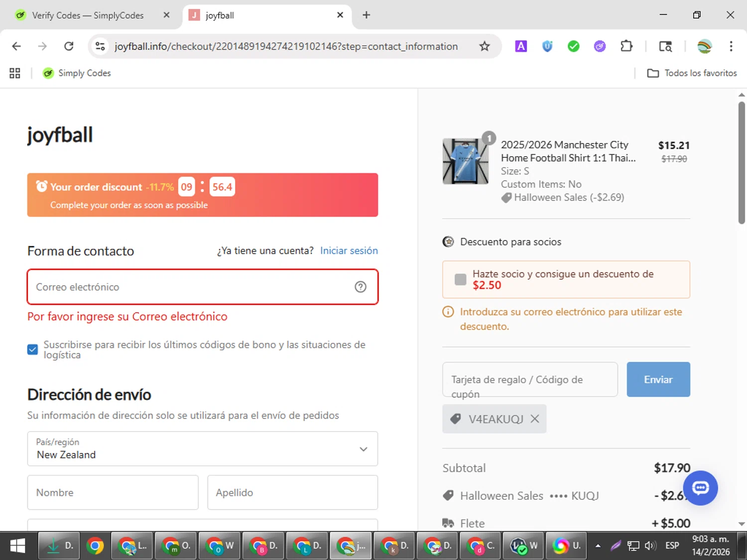Click 'Iniciar sesión' link

pos(349,250)
